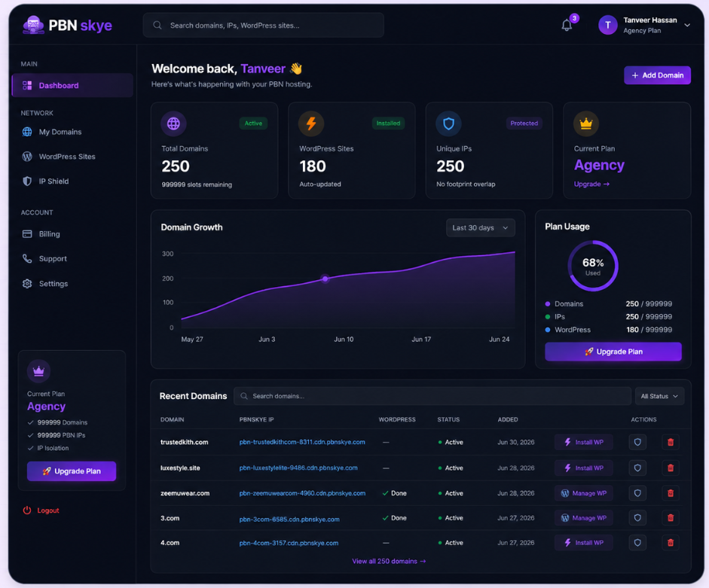Click Logout in sidebar
Viewport: 709px width, 588px height.
point(41,510)
